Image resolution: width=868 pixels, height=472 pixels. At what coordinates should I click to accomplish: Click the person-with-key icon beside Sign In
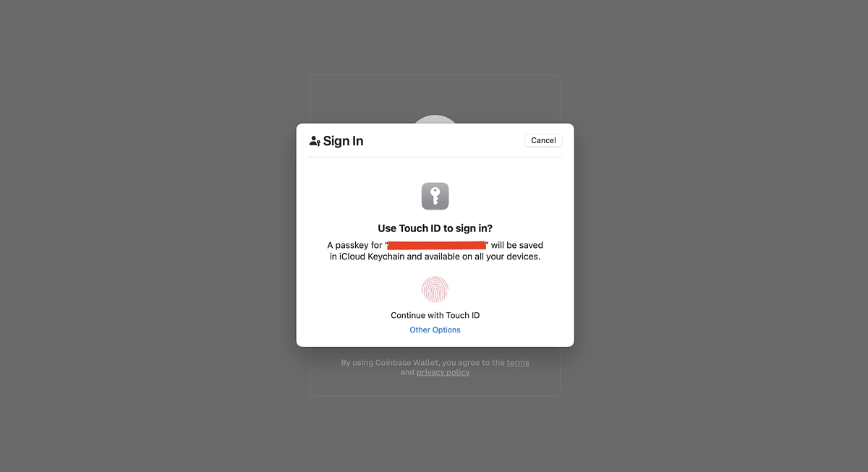[x=315, y=141]
